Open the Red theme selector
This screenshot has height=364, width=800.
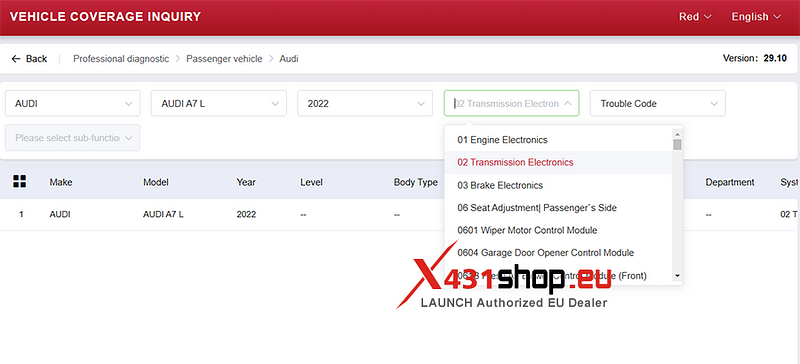694,17
